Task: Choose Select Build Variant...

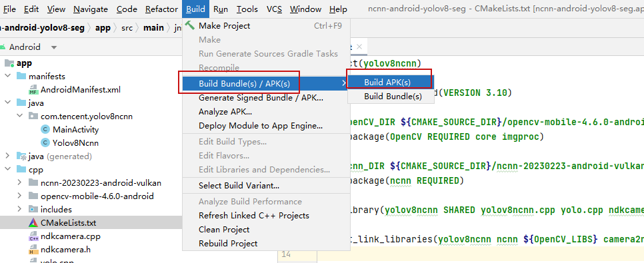Action: click(266, 186)
